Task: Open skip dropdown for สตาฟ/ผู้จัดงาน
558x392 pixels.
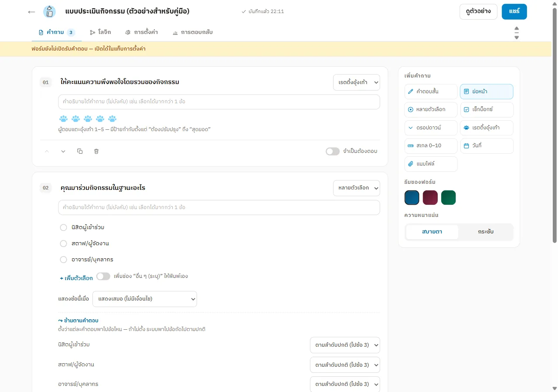Action: point(345,365)
